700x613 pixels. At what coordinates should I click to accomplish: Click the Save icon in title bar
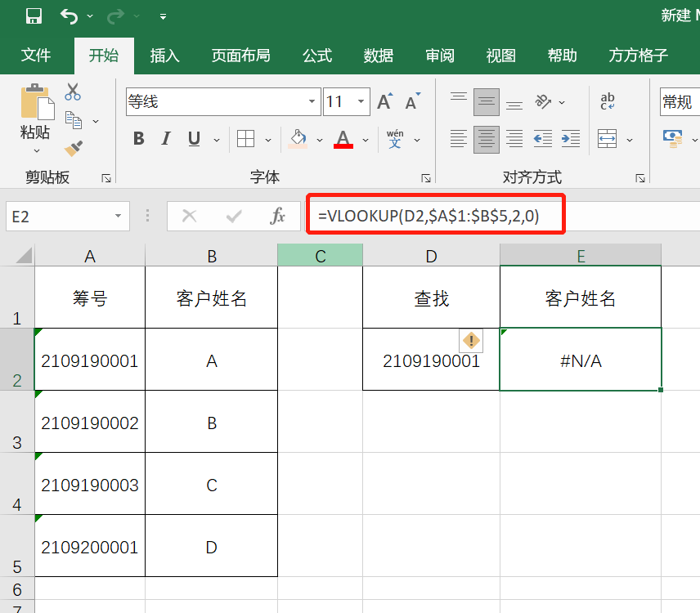pos(34,16)
